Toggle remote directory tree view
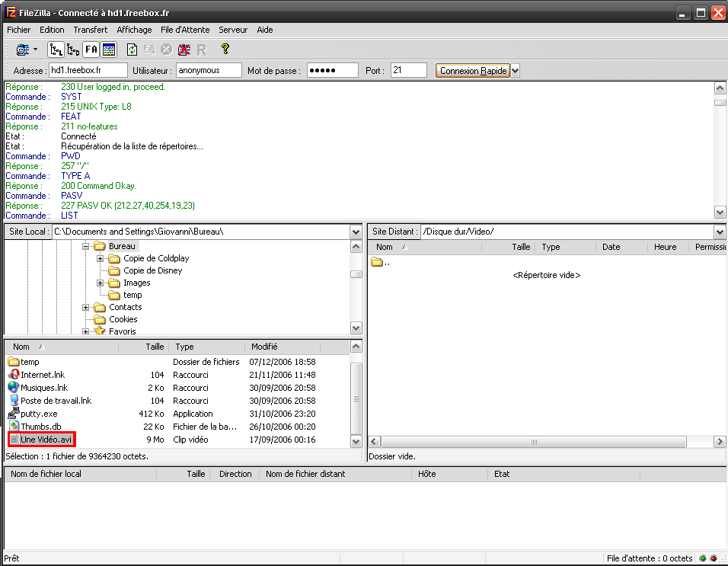This screenshot has width=728, height=566. pos(73,50)
